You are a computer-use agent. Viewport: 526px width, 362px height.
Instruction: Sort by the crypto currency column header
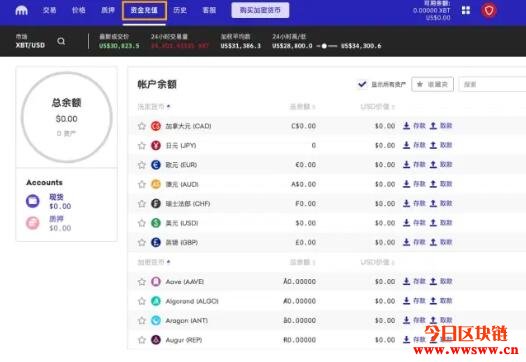[x=154, y=262]
